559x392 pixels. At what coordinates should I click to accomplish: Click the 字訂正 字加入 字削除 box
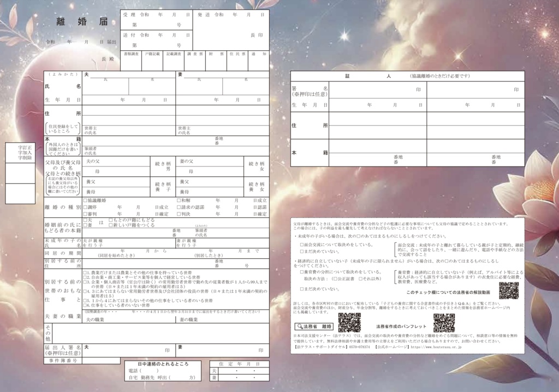click(20, 153)
